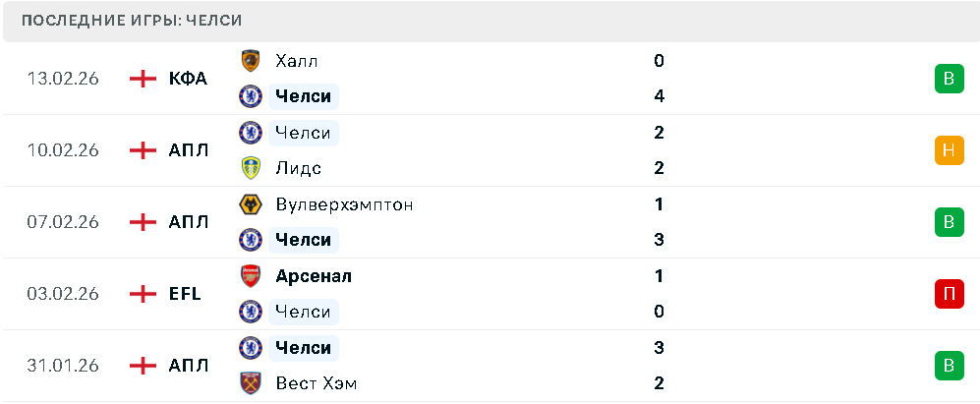Click the КФА competition label
The image size is (980, 404).
(188, 79)
